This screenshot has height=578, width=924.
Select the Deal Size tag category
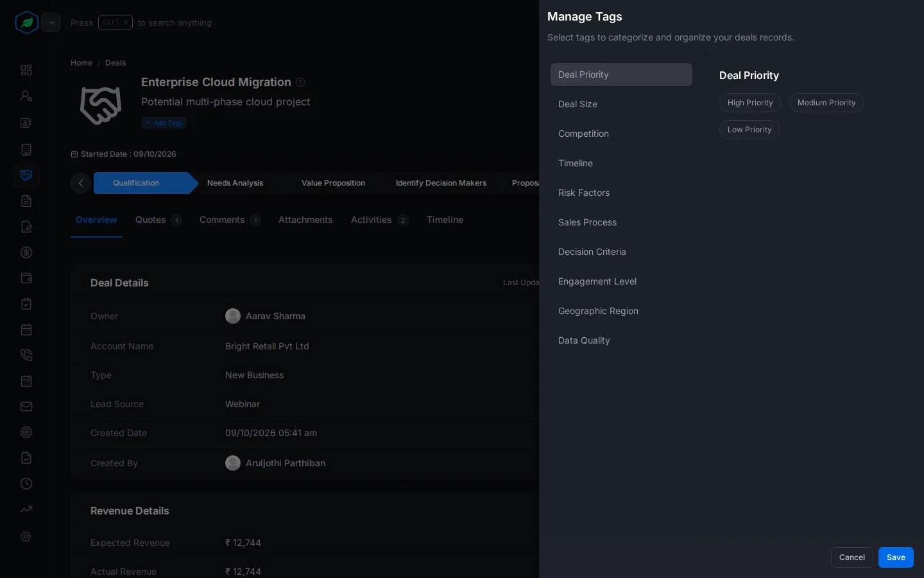(x=621, y=104)
